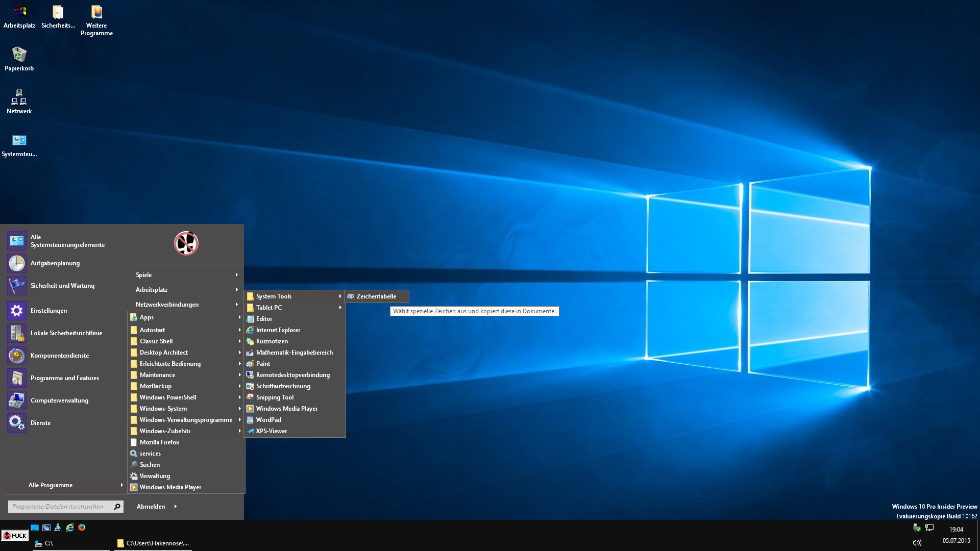The image size is (980, 551).
Task: Click the Abmelden button
Action: pyautogui.click(x=151, y=507)
